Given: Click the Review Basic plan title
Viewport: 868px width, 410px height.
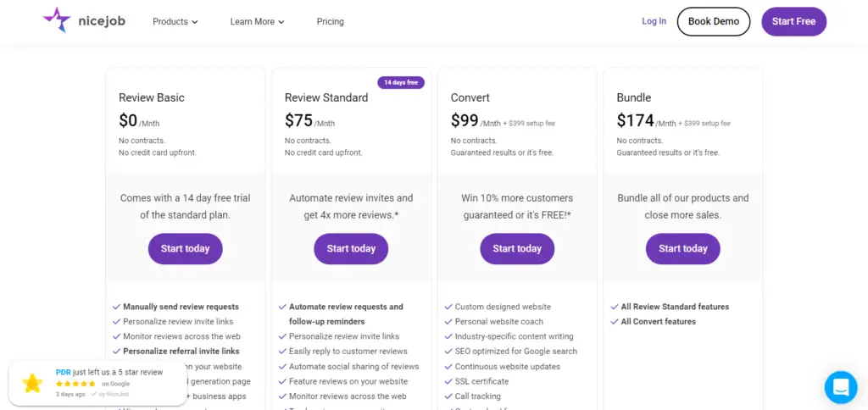Looking at the screenshot, I should coord(152,98).
